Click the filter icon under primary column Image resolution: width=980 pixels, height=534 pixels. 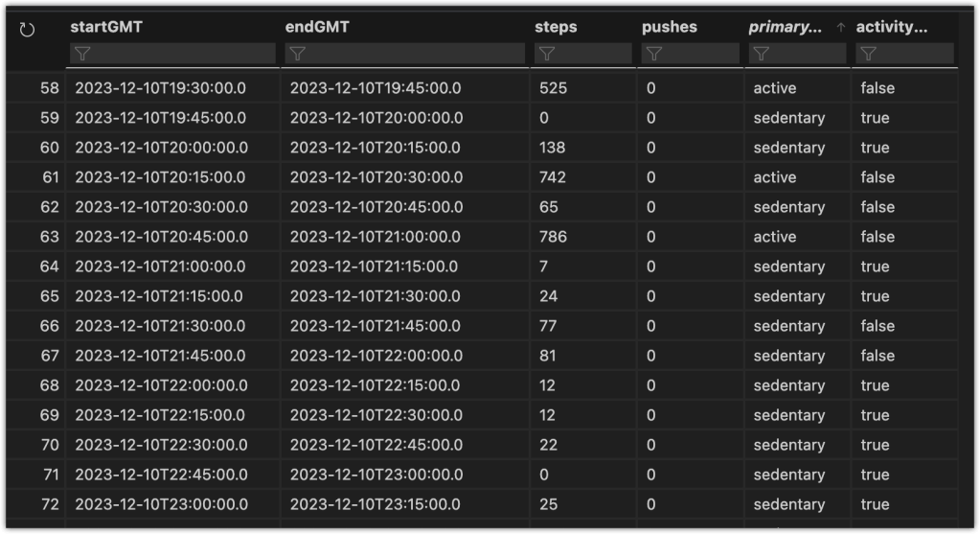[761, 54]
